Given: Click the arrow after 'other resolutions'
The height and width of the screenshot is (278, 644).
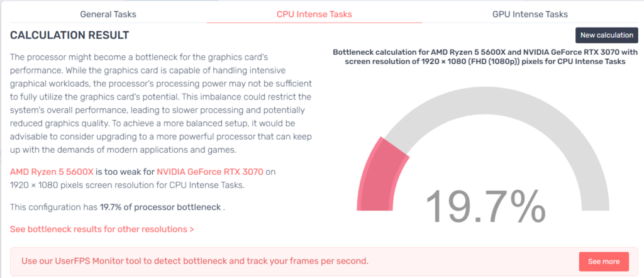Looking at the screenshot, I should pos(191,229).
